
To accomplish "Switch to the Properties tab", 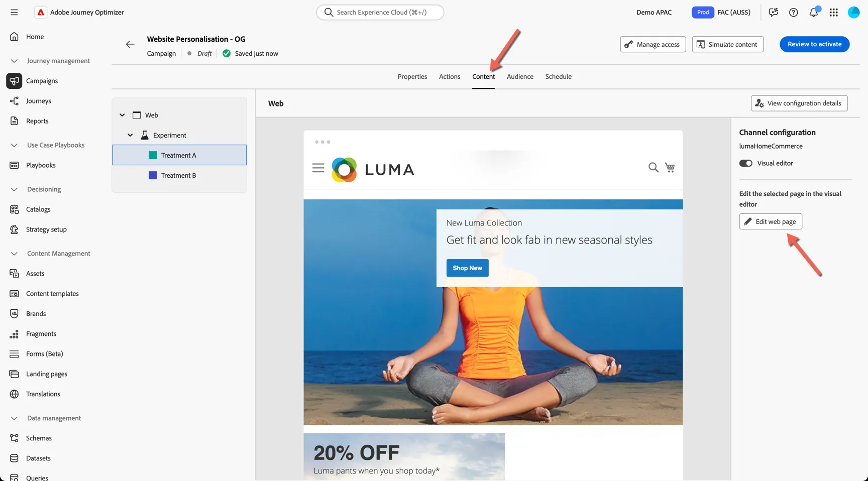I will [412, 77].
